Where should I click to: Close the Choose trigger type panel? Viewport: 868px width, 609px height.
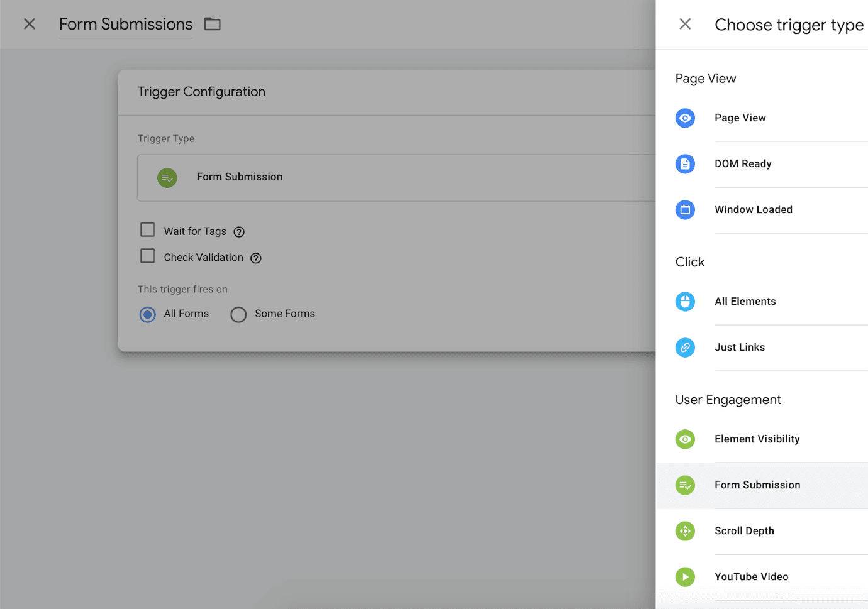[685, 24]
